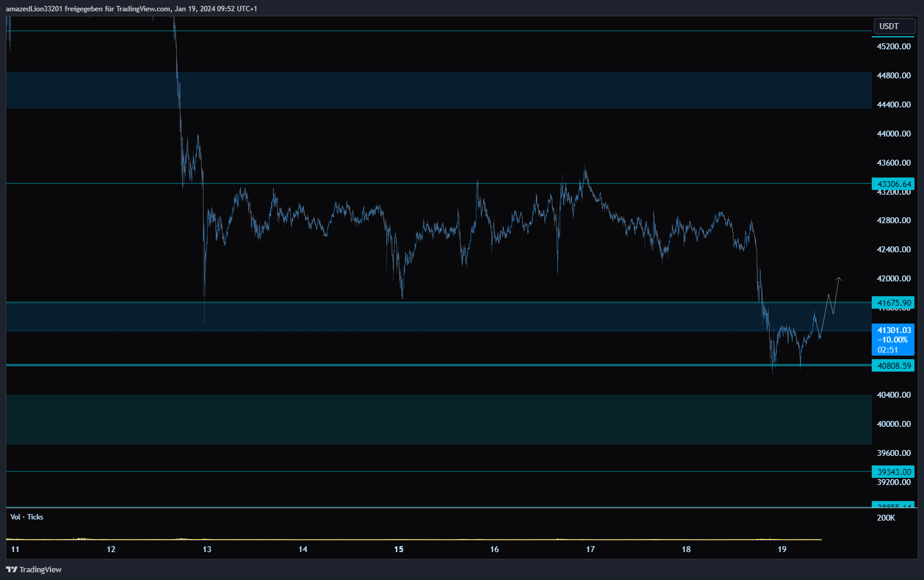Click the 39600.00 price axis label

(894, 453)
